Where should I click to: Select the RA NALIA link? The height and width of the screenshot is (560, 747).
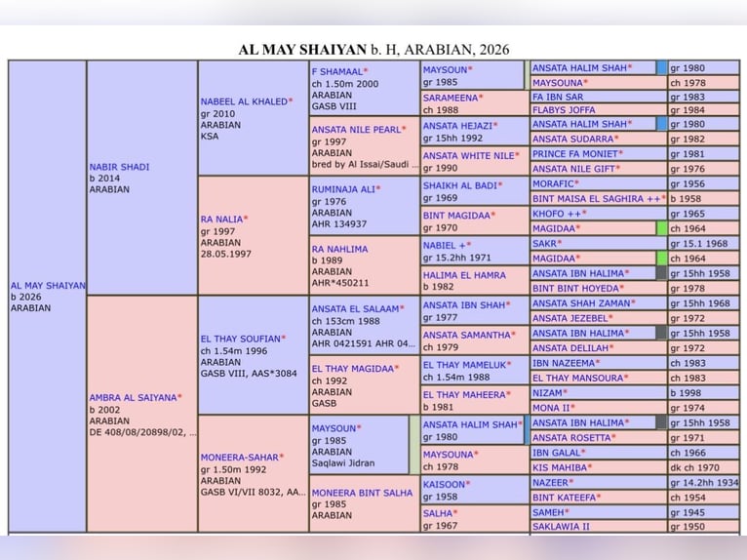click(221, 220)
